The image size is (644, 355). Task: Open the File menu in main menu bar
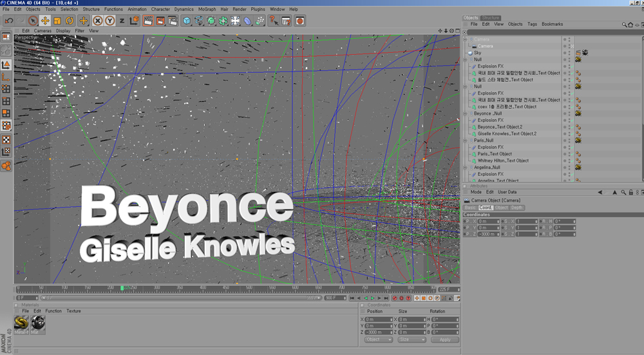point(6,9)
